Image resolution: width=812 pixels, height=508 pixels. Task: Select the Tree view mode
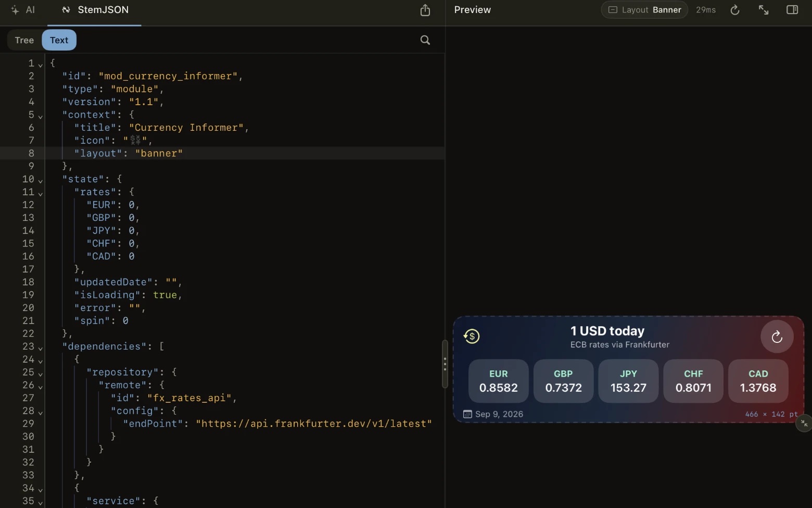click(24, 40)
